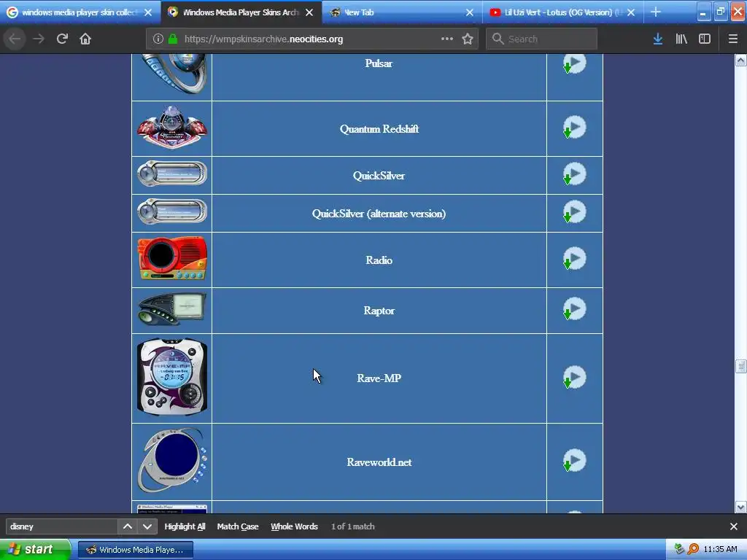Screen dimensions: 747x560
Task: Select the Raveworld.net name text
Action: point(379,462)
